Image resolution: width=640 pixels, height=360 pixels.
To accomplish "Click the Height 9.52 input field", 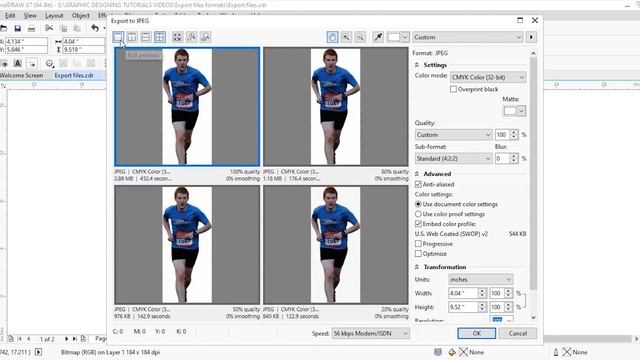I will point(463,307).
